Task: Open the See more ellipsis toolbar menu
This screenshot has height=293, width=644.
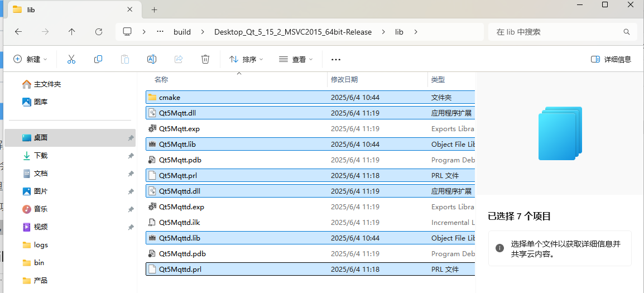Action: [335, 59]
